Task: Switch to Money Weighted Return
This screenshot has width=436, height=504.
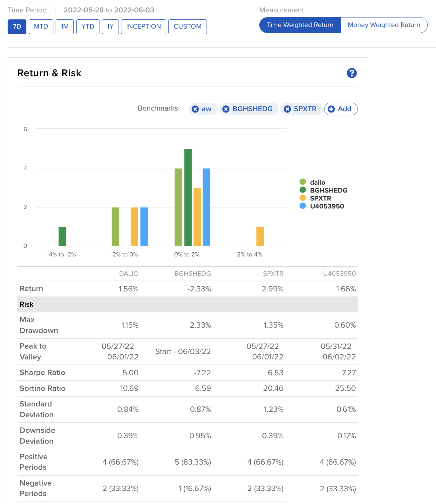Action: (x=384, y=25)
